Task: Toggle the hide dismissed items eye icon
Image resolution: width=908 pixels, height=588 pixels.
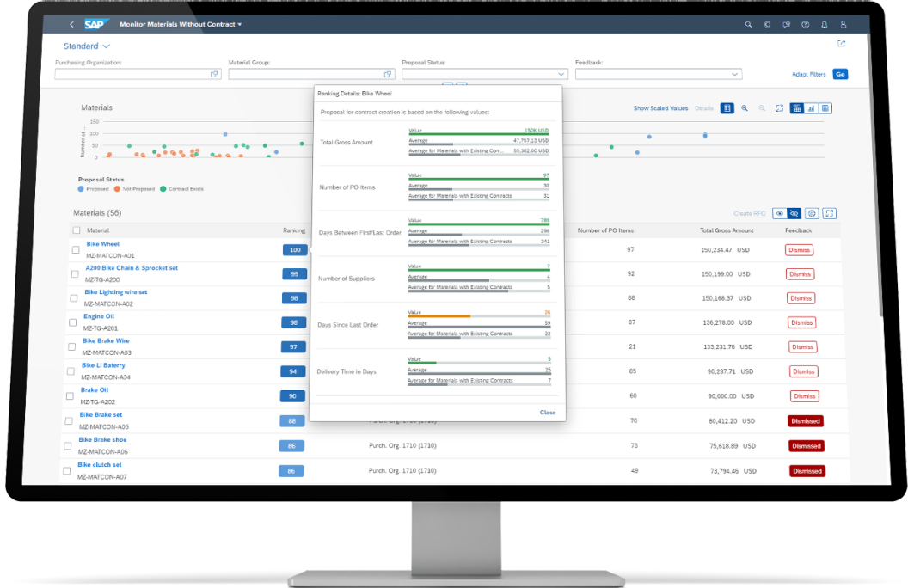Action: coord(795,213)
